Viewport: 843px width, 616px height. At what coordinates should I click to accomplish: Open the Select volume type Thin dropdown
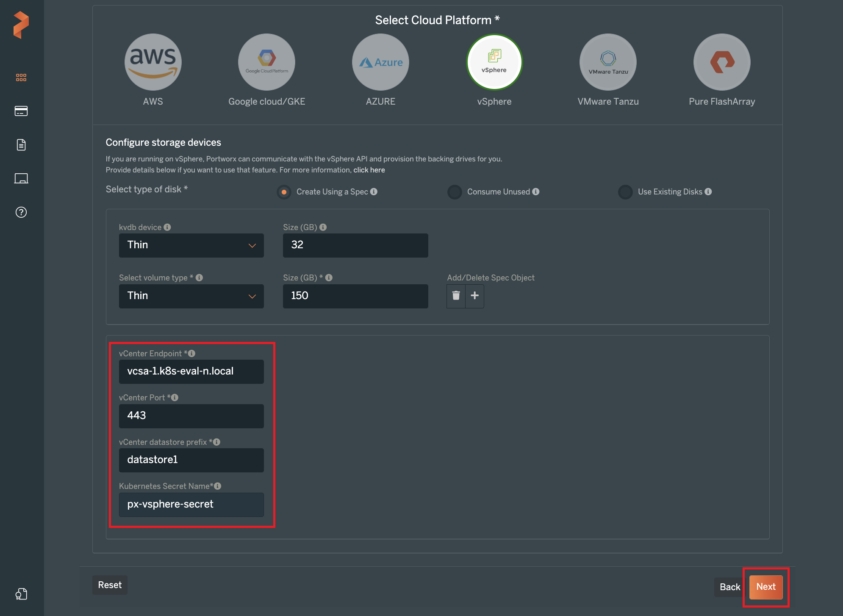(191, 296)
